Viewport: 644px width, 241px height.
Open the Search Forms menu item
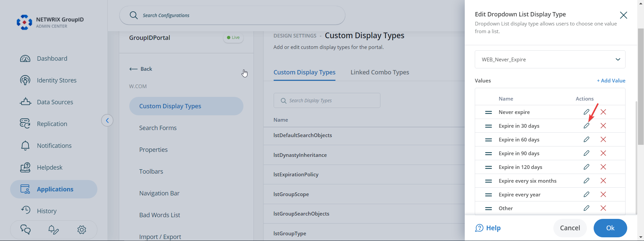click(158, 128)
